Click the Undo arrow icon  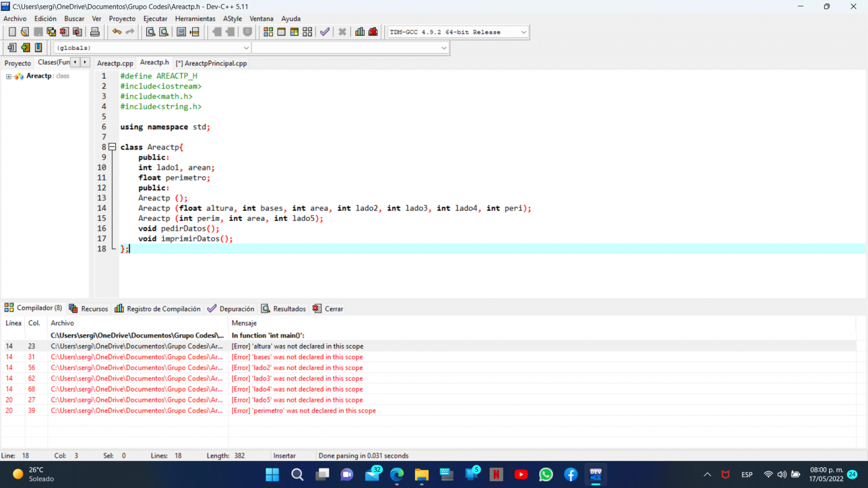(117, 32)
